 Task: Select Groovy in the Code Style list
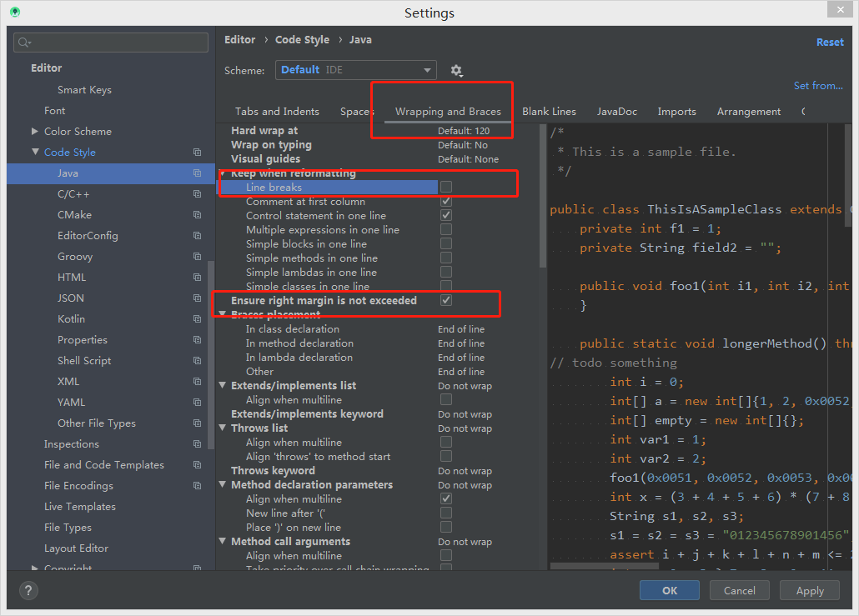[75, 257]
